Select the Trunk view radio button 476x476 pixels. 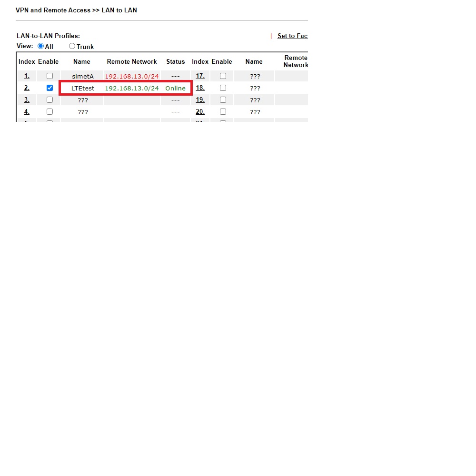pos(72,46)
